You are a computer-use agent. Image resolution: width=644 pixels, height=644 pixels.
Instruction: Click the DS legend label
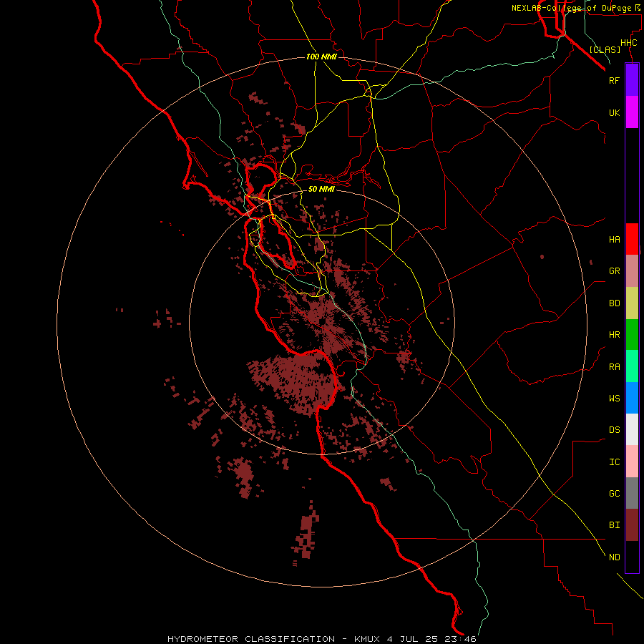[x=614, y=430]
